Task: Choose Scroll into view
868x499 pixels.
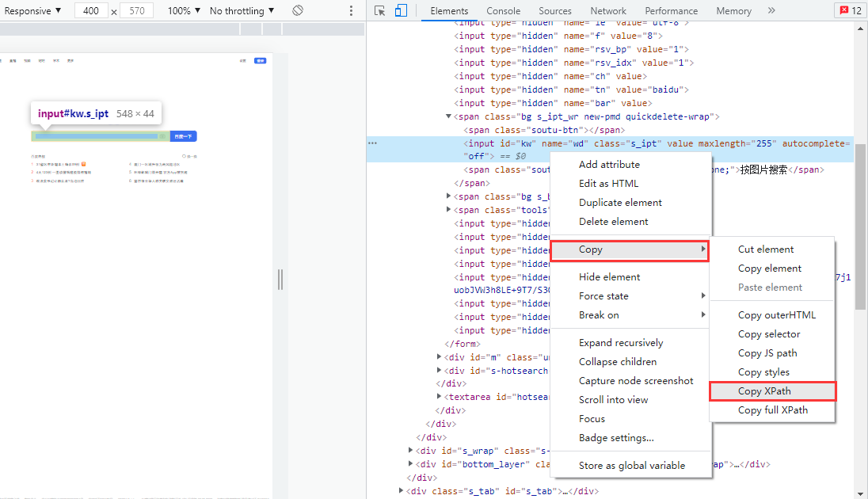Action: (630, 400)
